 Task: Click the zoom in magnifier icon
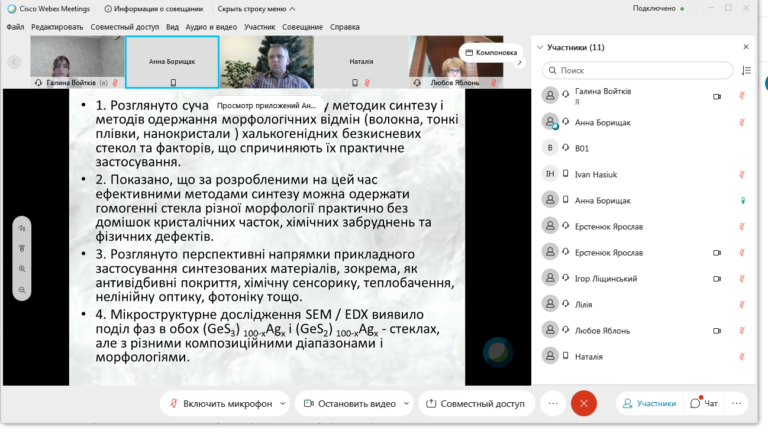[x=22, y=269]
